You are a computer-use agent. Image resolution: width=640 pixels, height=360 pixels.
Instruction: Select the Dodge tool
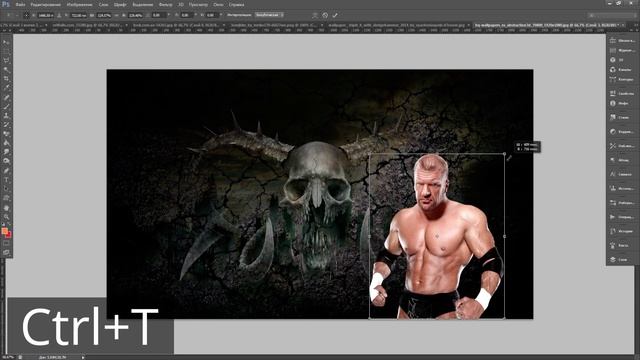click(6, 160)
